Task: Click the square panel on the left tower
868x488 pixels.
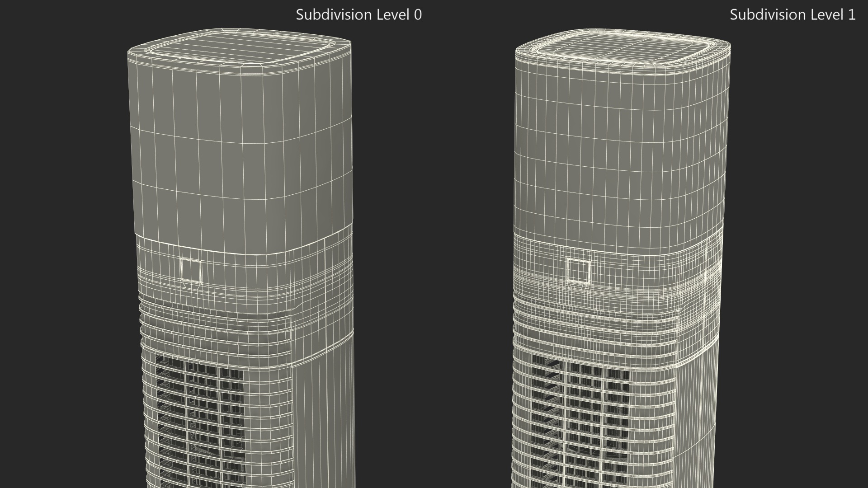Action: tap(190, 270)
